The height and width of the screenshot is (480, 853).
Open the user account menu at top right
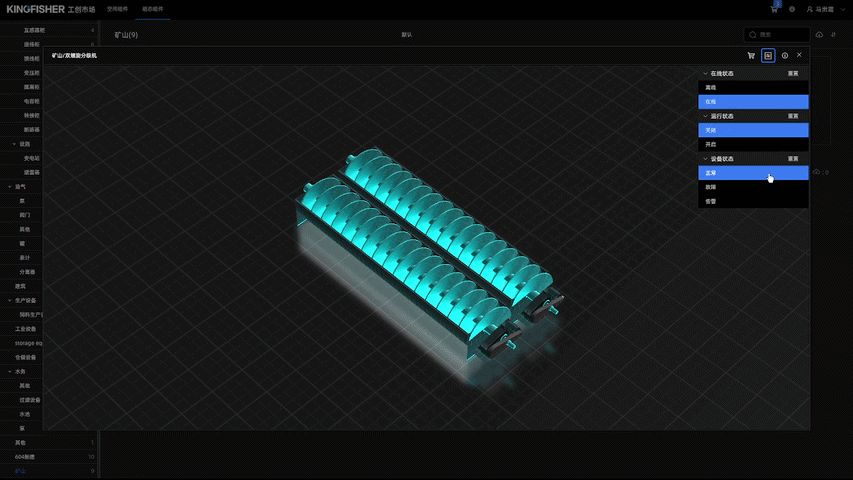click(x=825, y=9)
